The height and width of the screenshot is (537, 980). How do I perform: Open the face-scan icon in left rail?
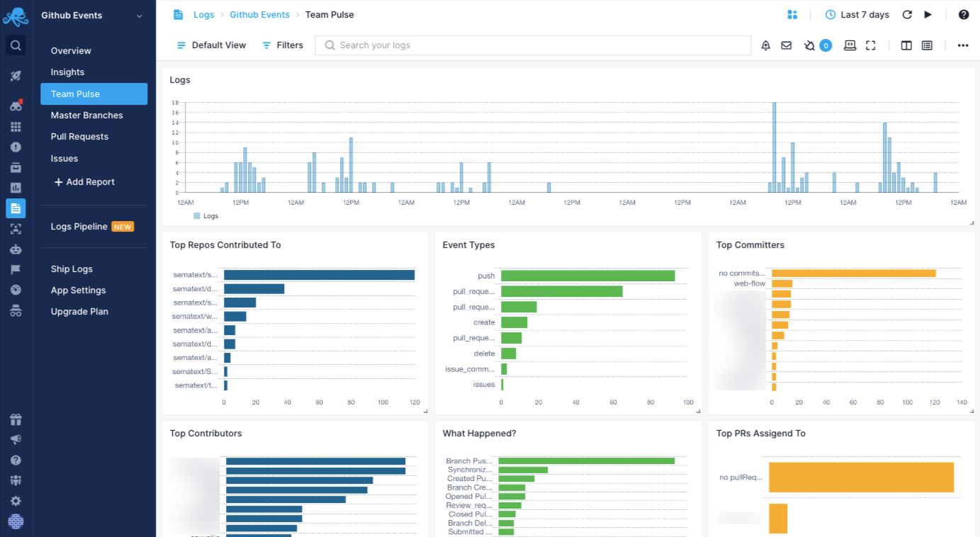pyautogui.click(x=16, y=229)
